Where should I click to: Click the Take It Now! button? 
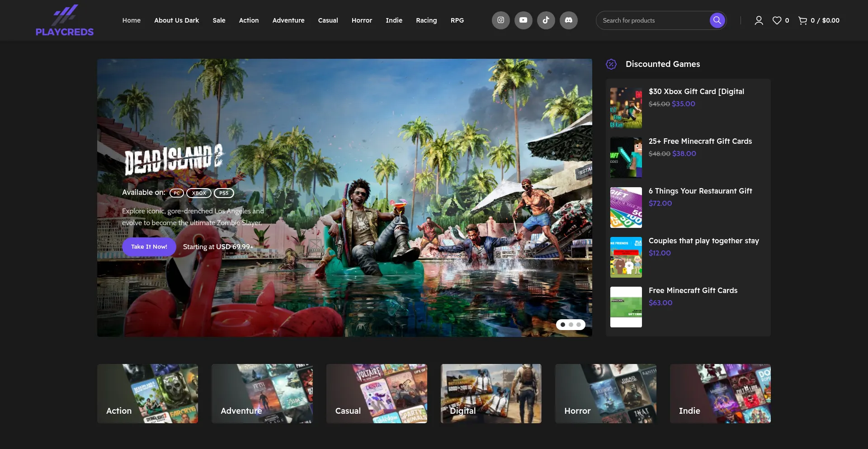click(149, 247)
